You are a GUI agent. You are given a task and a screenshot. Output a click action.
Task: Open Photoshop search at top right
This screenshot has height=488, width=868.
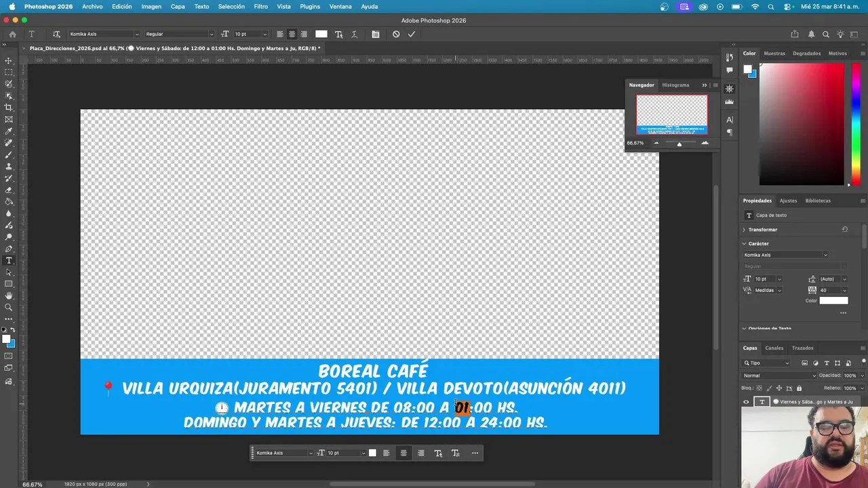pos(825,34)
